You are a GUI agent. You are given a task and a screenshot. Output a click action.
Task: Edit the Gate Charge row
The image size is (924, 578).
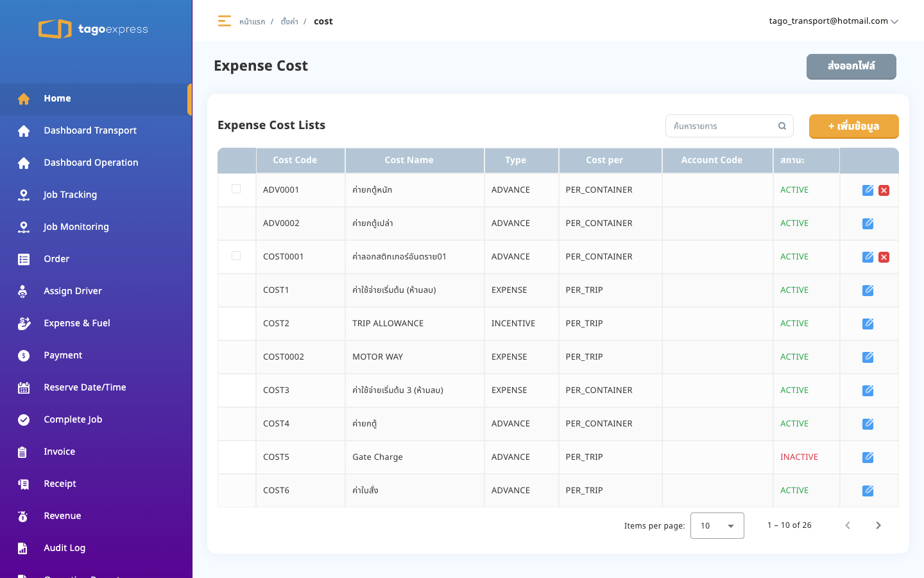[x=868, y=457]
